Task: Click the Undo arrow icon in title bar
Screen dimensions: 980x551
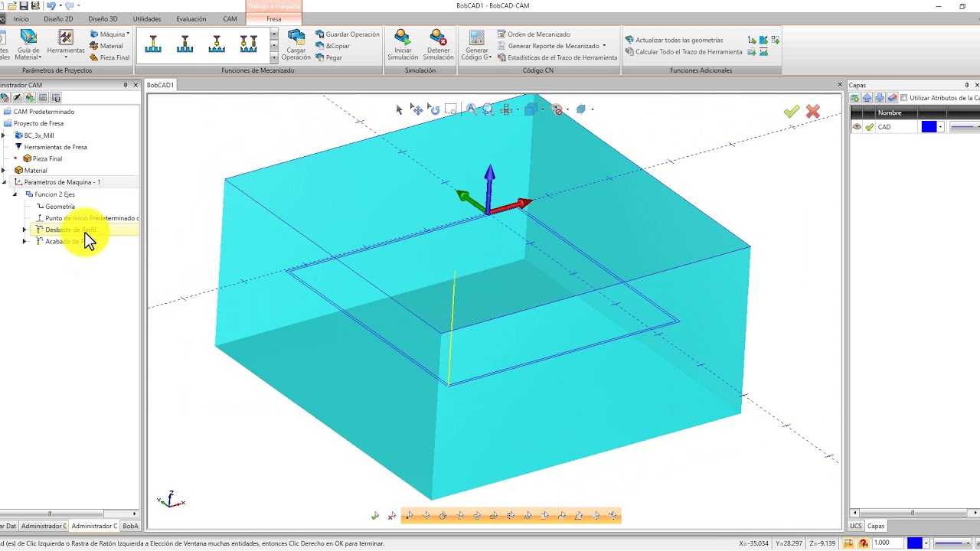Action: (51, 5)
